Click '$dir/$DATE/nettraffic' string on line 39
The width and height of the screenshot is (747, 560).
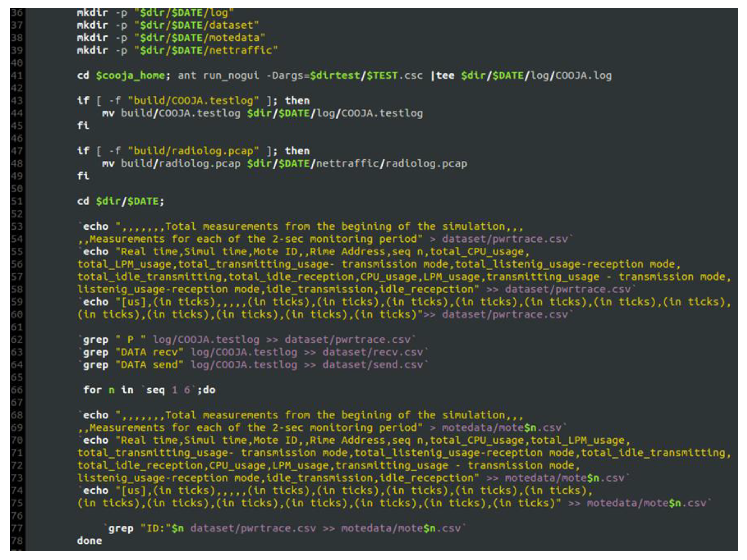pos(206,50)
